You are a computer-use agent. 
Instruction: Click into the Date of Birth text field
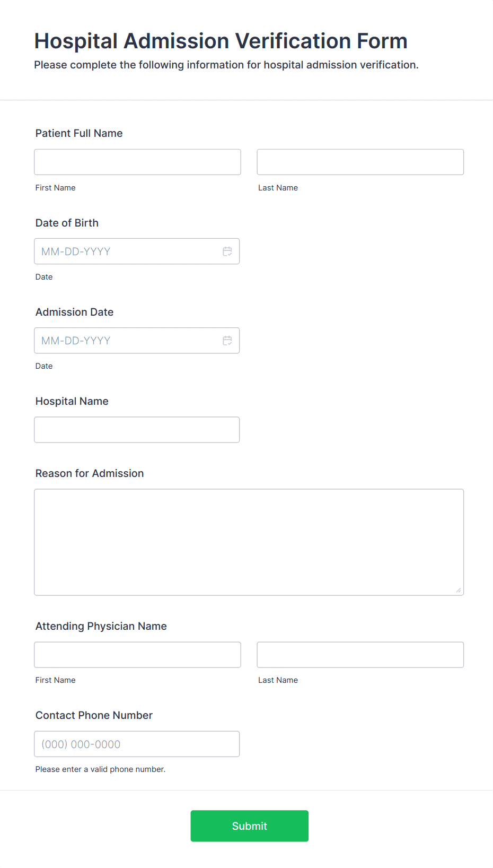pos(127,251)
